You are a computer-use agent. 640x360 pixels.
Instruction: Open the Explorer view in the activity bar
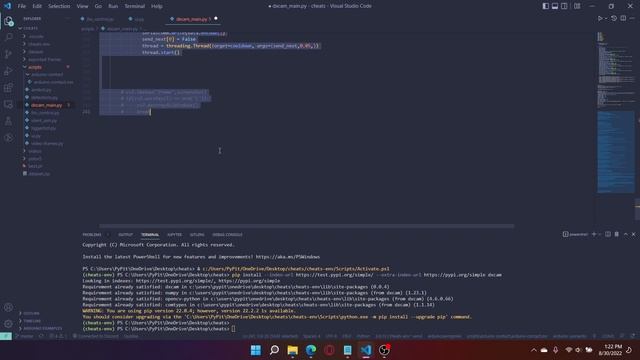click(x=8, y=21)
